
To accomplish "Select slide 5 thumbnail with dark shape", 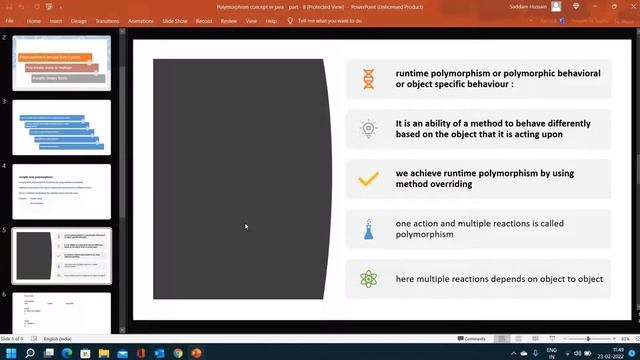I will coord(62,256).
